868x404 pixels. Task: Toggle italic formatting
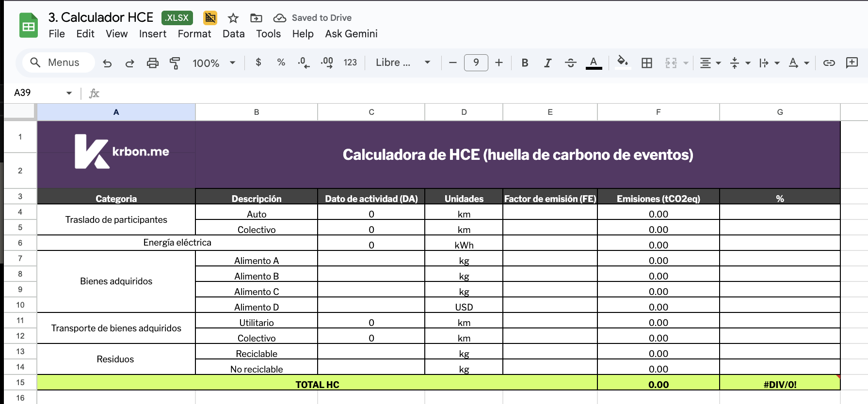coord(547,63)
